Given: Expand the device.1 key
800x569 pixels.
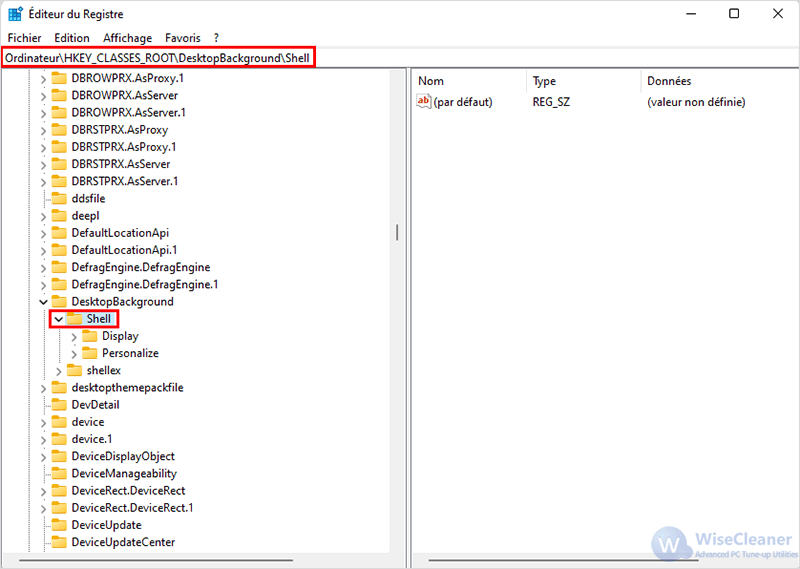Looking at the screenshot, I should click(43, 440).
